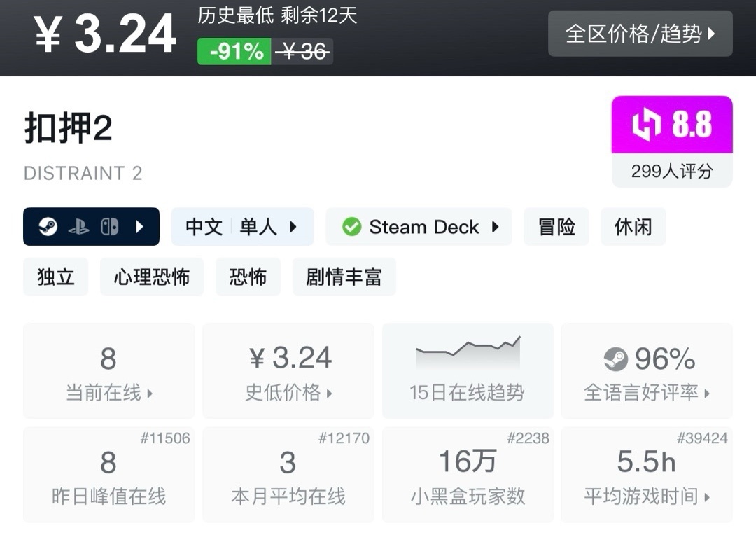
Task: Select the 冒险 genre tag
Action: [x=556, y=227]
